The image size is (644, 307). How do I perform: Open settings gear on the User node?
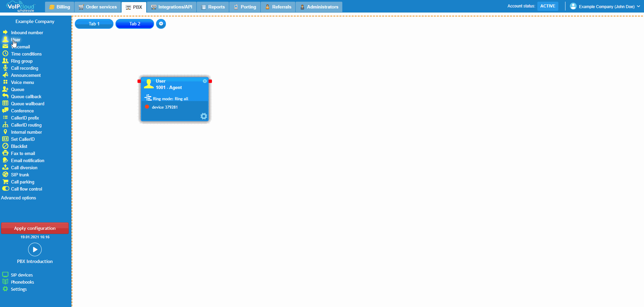point(204,116)
